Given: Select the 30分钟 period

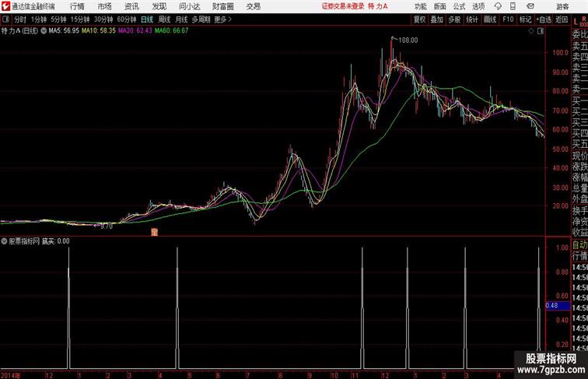Looking at the screenshot, I should (x=103, y=19).
